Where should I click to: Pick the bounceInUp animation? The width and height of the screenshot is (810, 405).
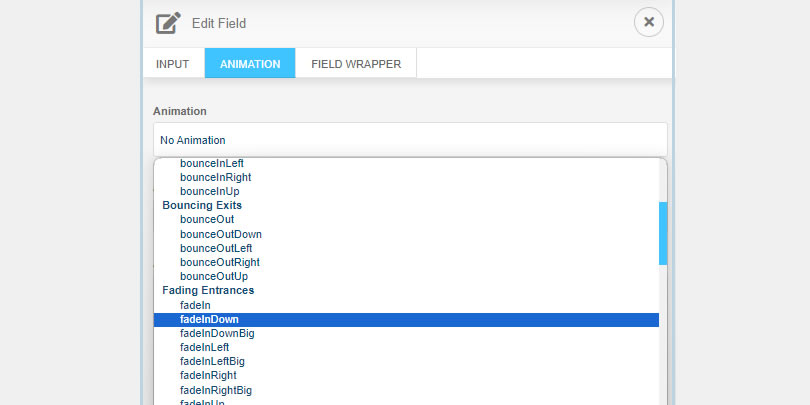click(x=406, y=191)
